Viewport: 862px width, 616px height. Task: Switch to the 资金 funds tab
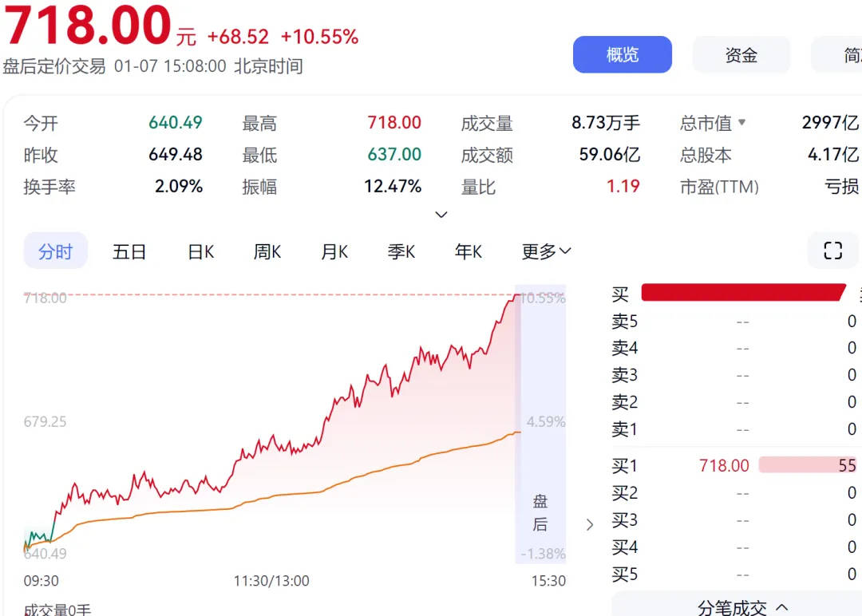click(x=741, y=54)
